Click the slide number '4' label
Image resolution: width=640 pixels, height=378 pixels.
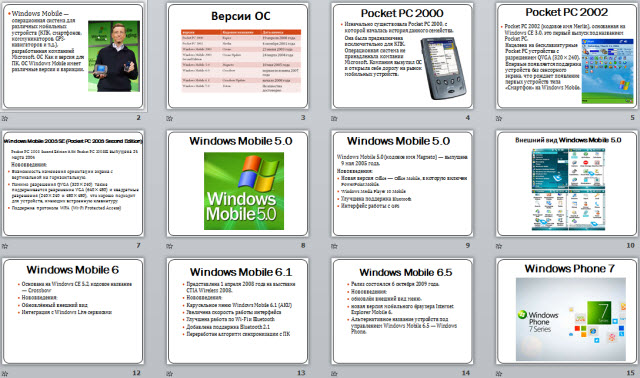[468, 118]
